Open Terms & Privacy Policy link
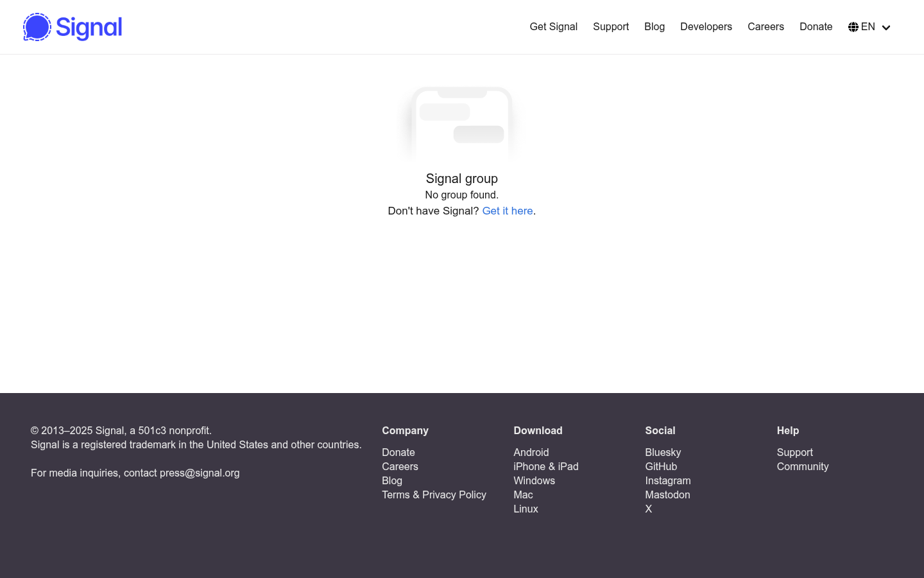 click(434, 495)
